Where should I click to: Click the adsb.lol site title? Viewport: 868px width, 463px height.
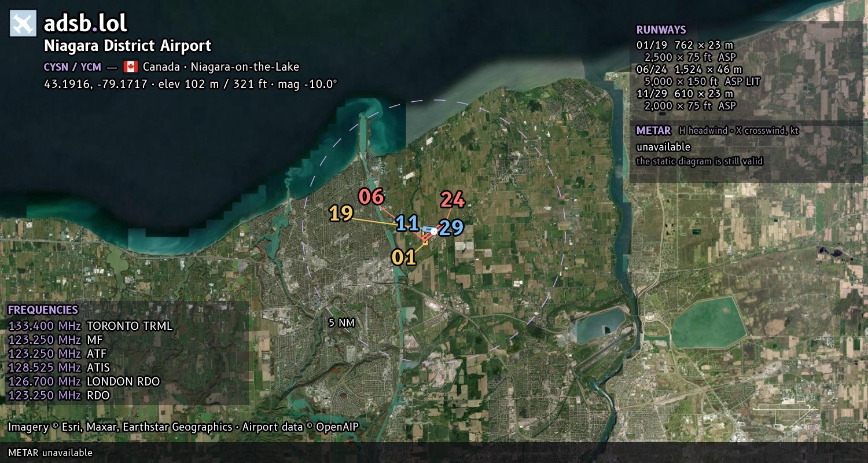click(85, 24)
